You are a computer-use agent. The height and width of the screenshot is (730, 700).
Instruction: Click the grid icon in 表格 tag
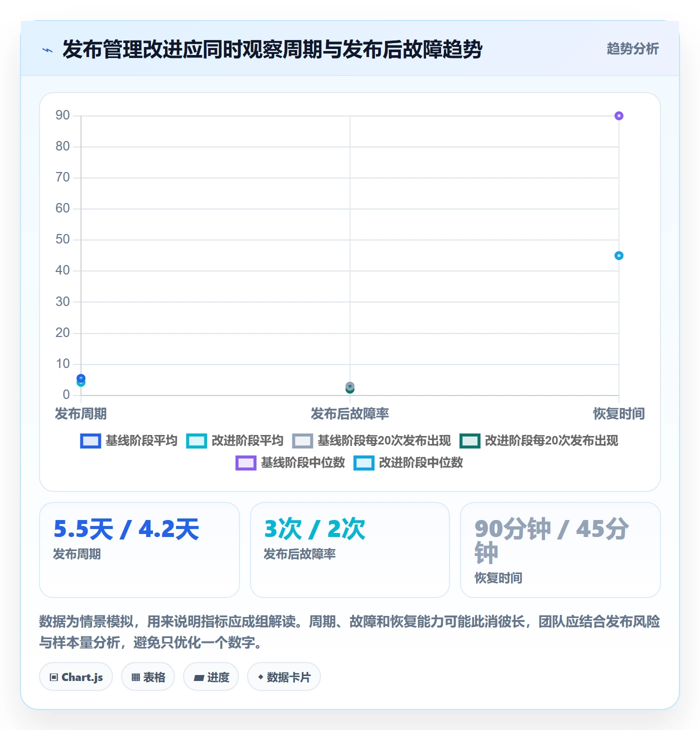135,677
